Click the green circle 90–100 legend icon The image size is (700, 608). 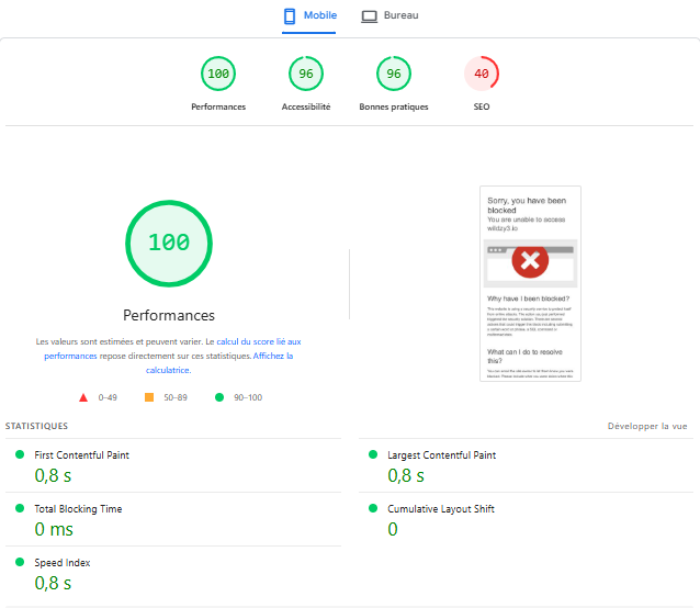pyautogui.click(x=219, y=397)
